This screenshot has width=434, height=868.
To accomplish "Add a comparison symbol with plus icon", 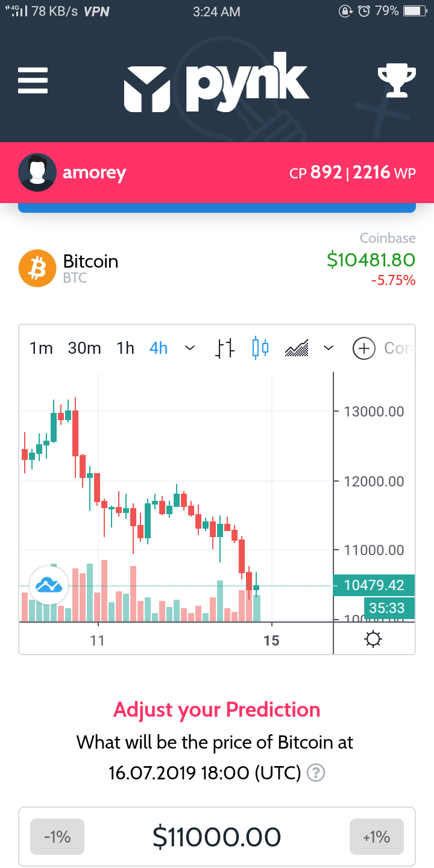I will (364, 348).
